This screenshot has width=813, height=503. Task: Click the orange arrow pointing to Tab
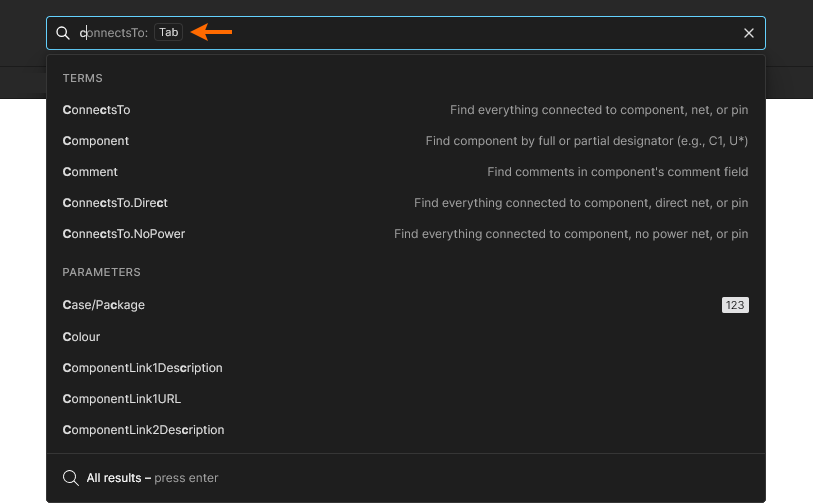pyautogui.click(x=211, y=32)
